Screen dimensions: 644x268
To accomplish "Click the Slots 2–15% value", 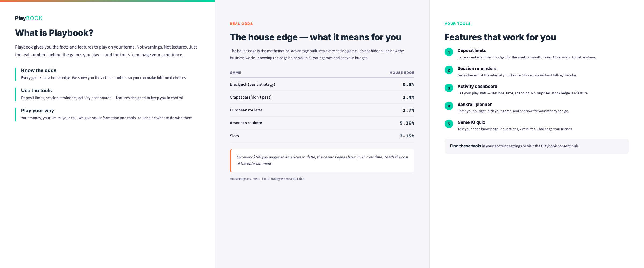I will (407, 136).
